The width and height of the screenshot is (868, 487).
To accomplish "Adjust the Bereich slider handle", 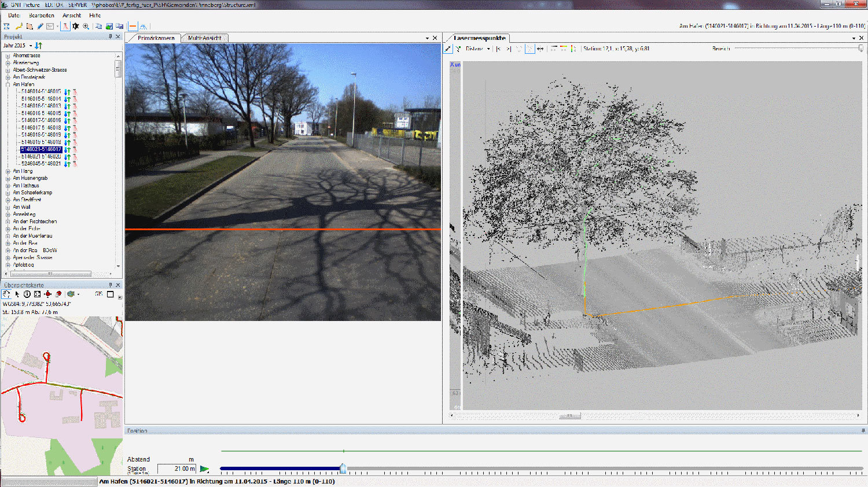I will point(861,49).
